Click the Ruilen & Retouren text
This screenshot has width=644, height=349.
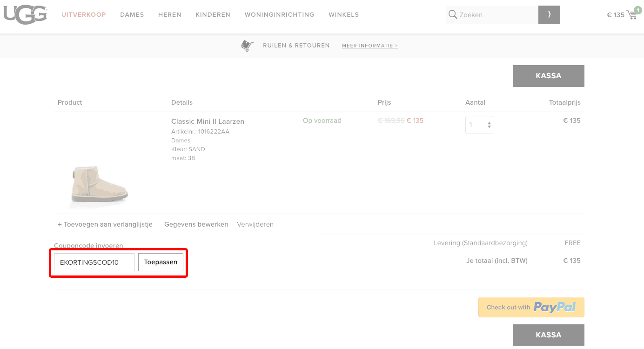(296, 46)
